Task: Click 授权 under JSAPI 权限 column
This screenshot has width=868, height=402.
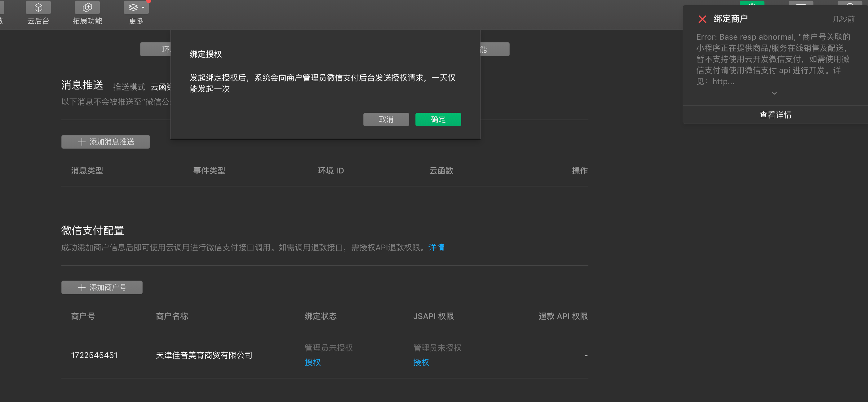Action: (421, 362)
